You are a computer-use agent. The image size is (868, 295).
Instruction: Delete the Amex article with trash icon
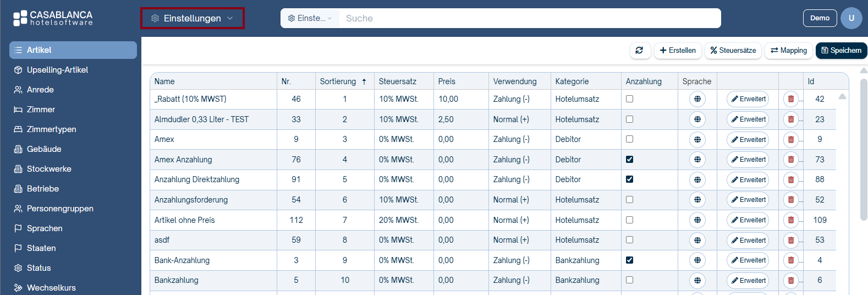click(791, 139)
